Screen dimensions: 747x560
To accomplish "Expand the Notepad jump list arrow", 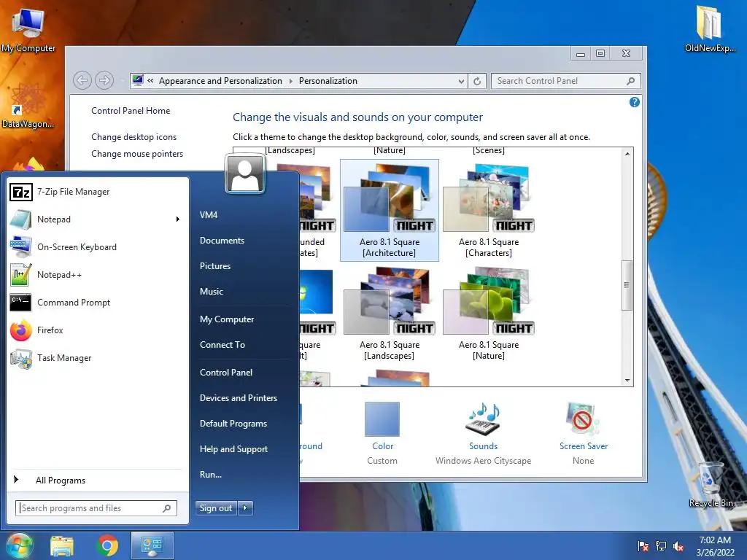I will [178, 219].
